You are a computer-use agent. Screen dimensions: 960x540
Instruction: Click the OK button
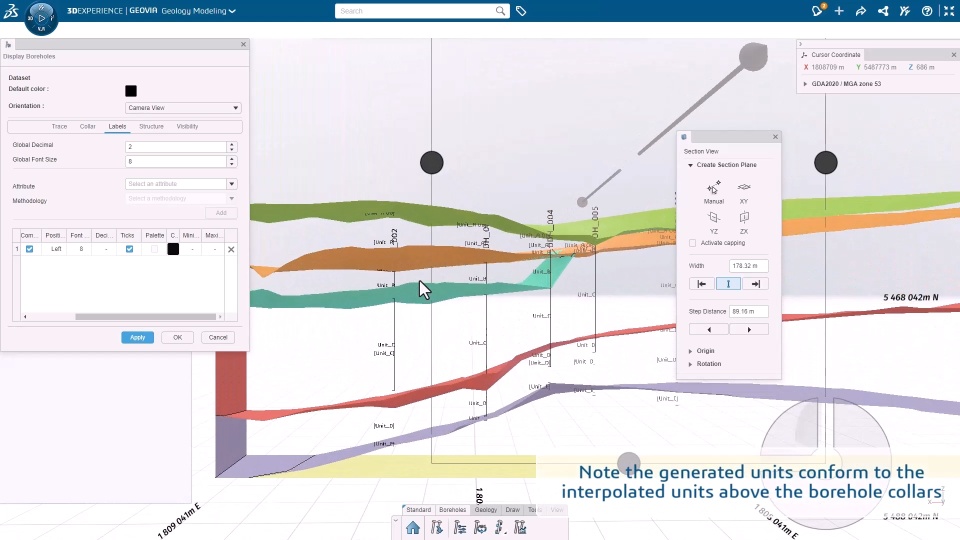coord(178,338)
